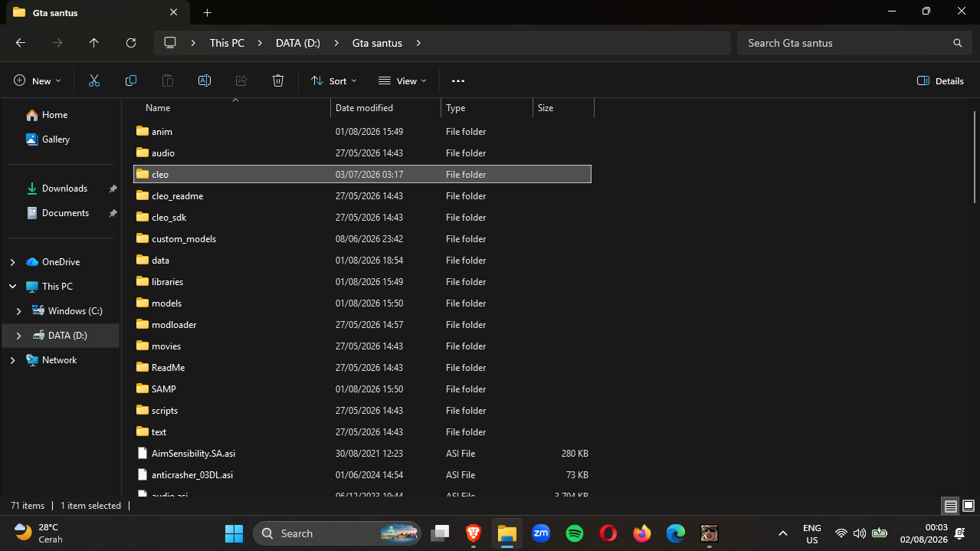This screenshot has width=980, height=551.
Task: Click the Rename icon in toolbar
Action: [x=205, y=80]
